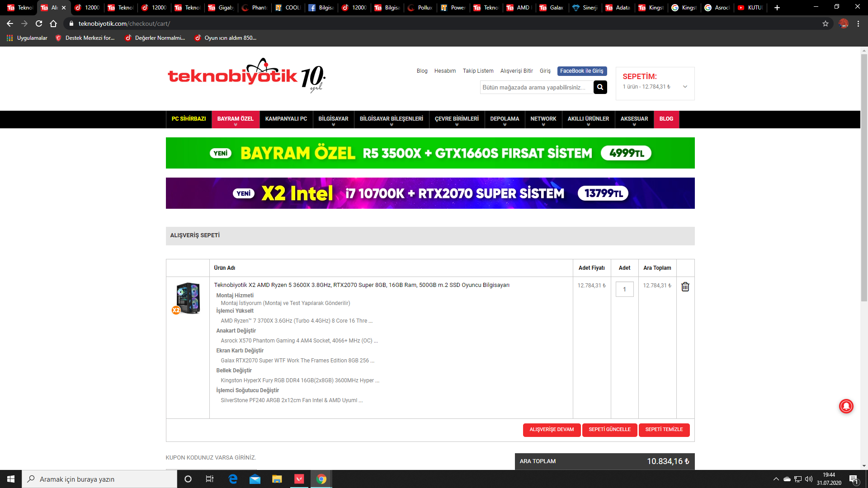This screenshot has height=488, width=868.
Task: Click the red notification bell icon
Action: (846, 406)
